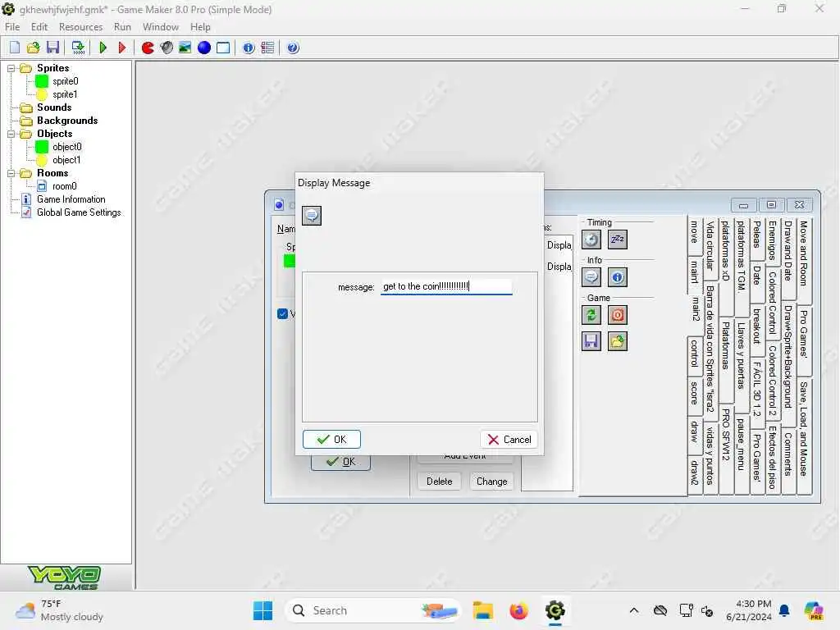Click the Load Game action icon

coord(618,341)
